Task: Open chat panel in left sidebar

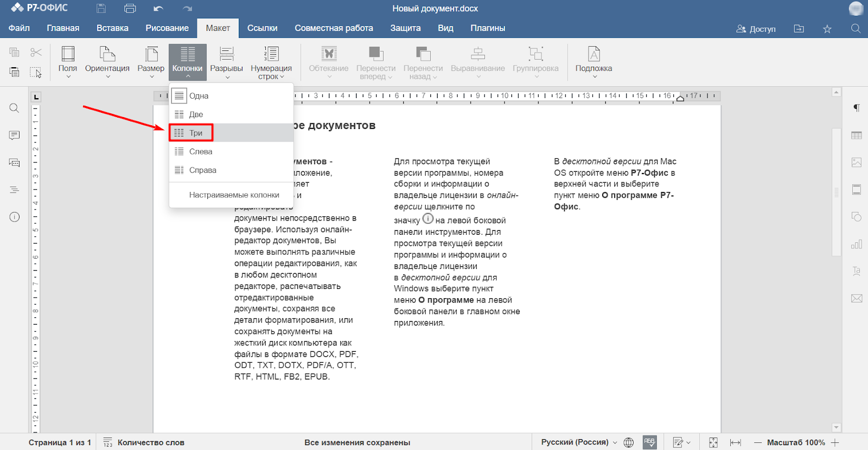Action: click(x=15, y=163)
